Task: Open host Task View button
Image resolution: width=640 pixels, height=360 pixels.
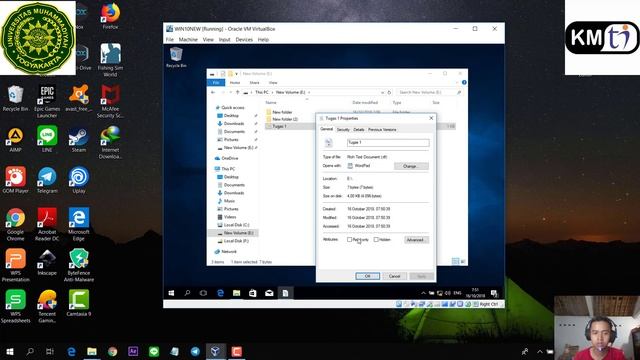Action: tap(50, 351)
